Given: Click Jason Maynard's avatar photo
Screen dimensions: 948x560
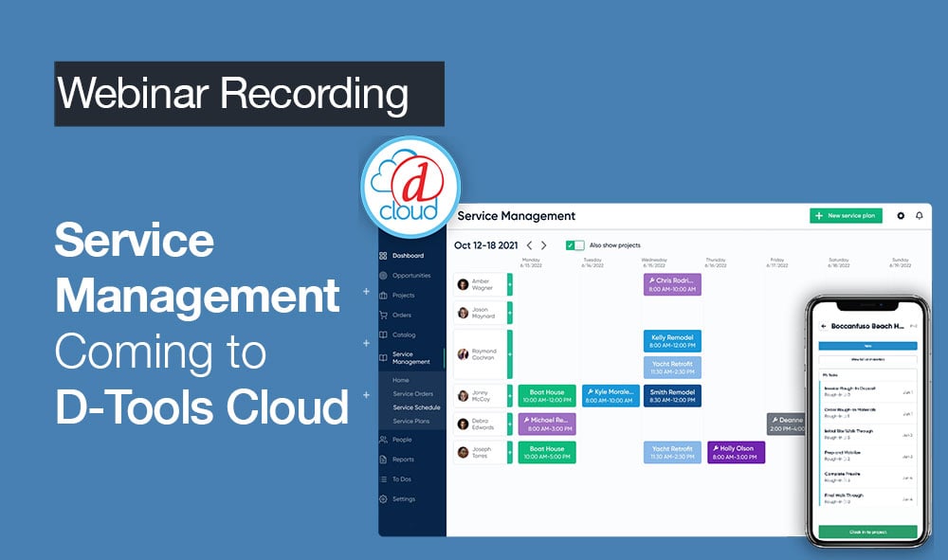Looking at the screenshot, I should tap(464, 313).
